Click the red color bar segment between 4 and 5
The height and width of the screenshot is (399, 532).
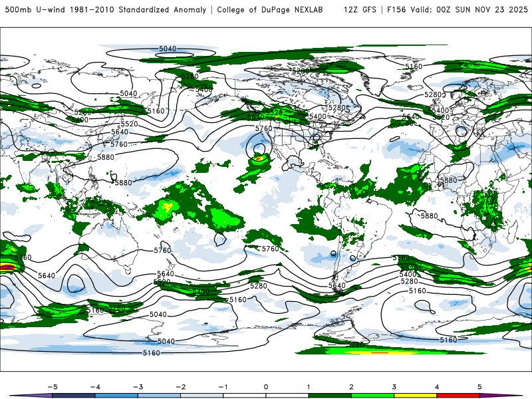click(x=458, y=396)
